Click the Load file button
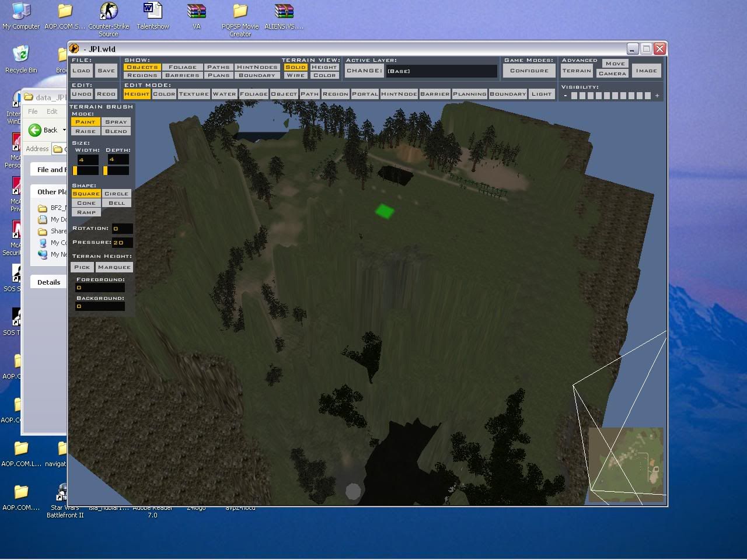This screenshot has width=747, height=560. tap(82, 71)
